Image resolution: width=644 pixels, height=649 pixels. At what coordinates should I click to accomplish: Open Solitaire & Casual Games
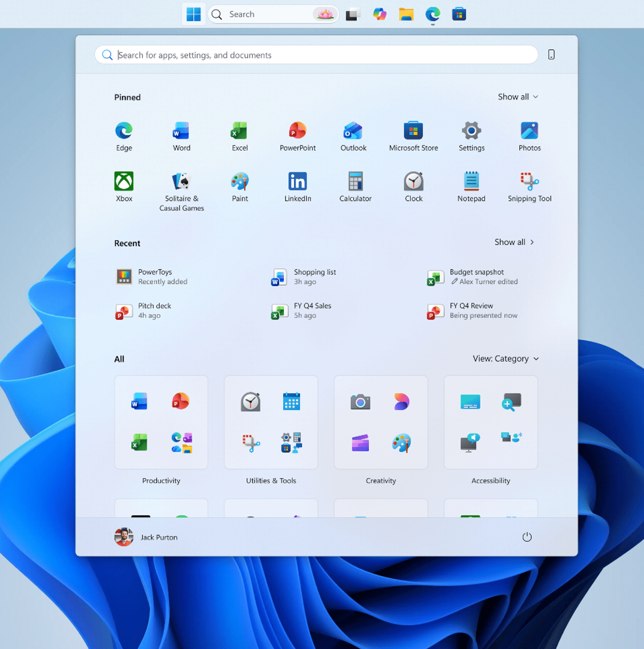[x=181, y=192]
